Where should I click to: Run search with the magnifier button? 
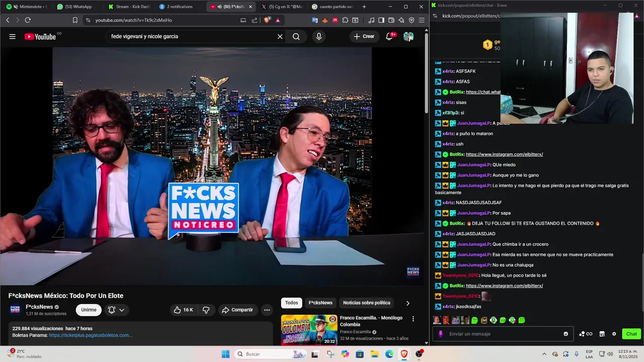pos(296,36)
